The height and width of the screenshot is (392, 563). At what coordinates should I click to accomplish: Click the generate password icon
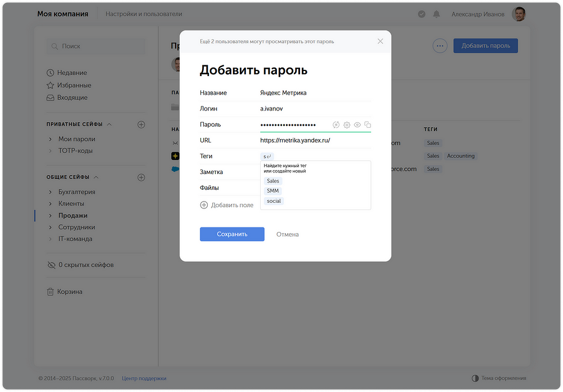tap(336, 124)
